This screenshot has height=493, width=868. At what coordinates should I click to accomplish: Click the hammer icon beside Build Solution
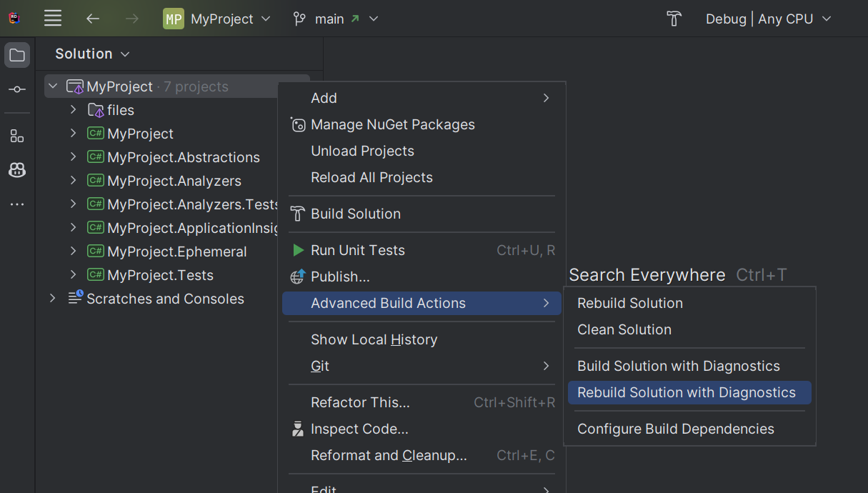[x=298, y=214]
